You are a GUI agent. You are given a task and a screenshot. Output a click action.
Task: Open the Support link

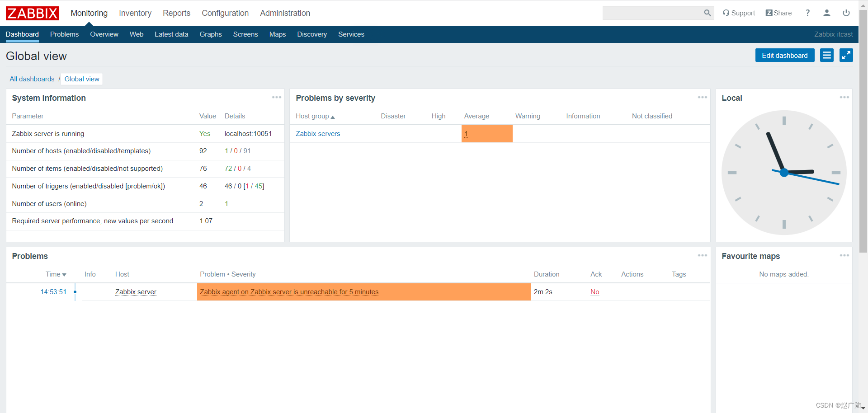point(739,13)
